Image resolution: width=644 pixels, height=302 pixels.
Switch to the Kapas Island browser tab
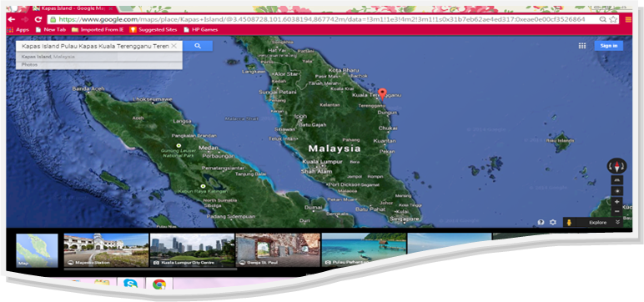tap(74, 8)
